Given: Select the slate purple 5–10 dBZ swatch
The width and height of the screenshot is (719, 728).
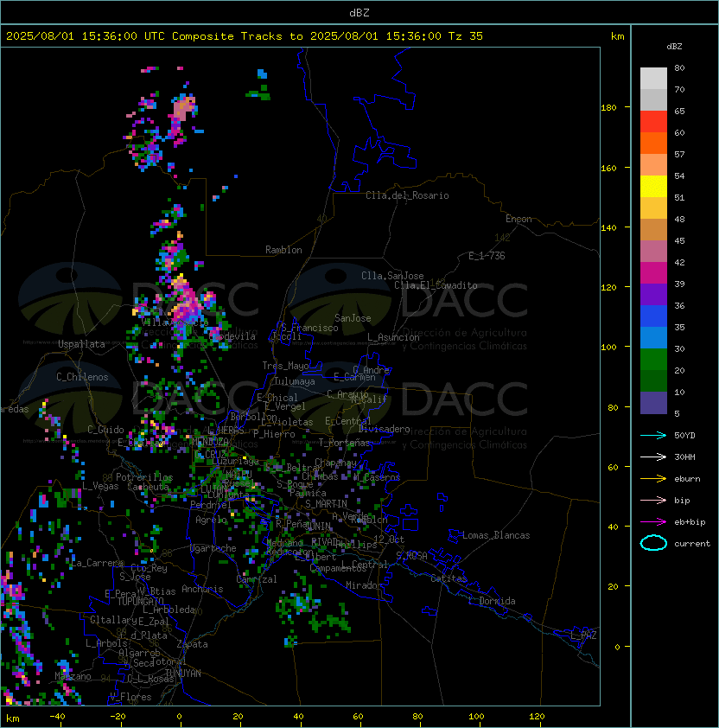Looking at the screenshot, I should (653, 403).
